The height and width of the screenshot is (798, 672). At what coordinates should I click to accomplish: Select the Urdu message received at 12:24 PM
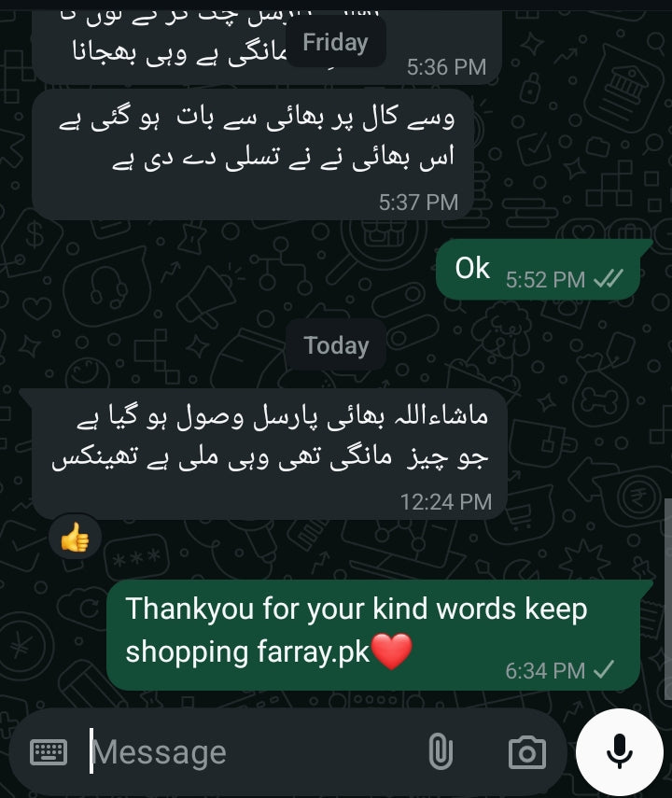(267, 454)
